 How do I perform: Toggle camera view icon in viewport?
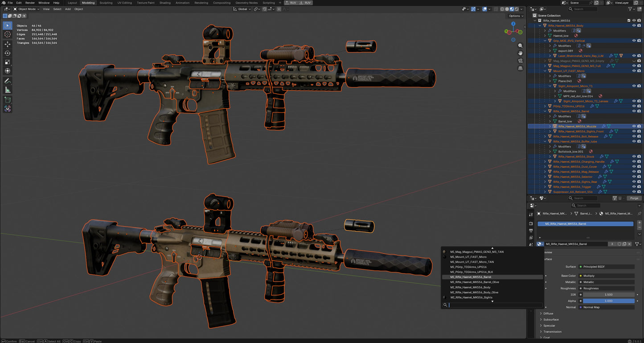click(x=520, y=61)
